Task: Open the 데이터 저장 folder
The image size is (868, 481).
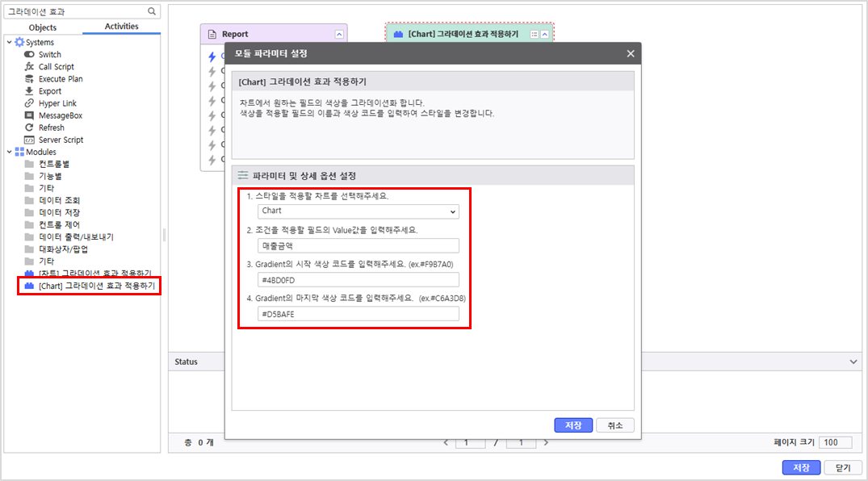Action: click(59, 212)
